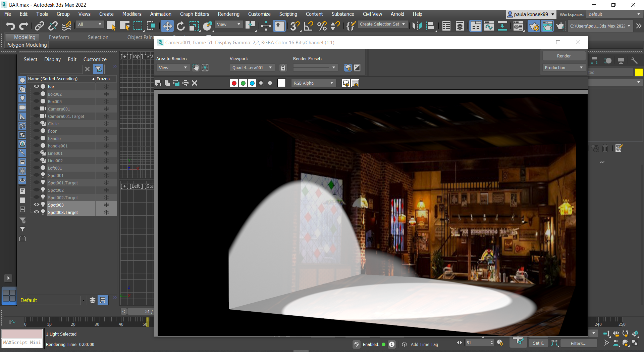Toggle the green channel display
The height and width of the screenshot is (352, 644).
point(243,83)
